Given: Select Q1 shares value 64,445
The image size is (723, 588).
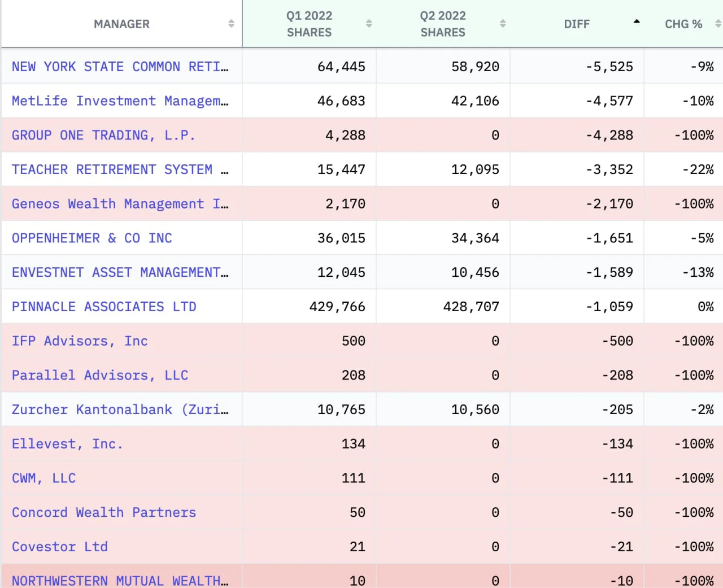Looking at the screenshot, I should tap(341, 67).
